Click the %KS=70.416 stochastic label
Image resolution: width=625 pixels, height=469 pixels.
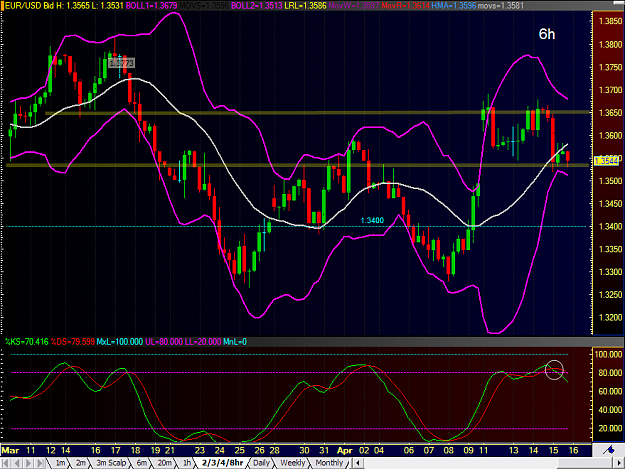[x=26, y=341]
